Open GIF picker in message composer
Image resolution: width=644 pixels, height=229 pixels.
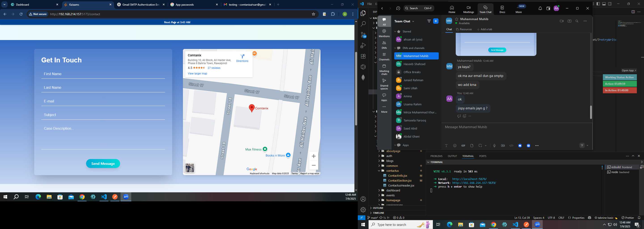[463, 146]
